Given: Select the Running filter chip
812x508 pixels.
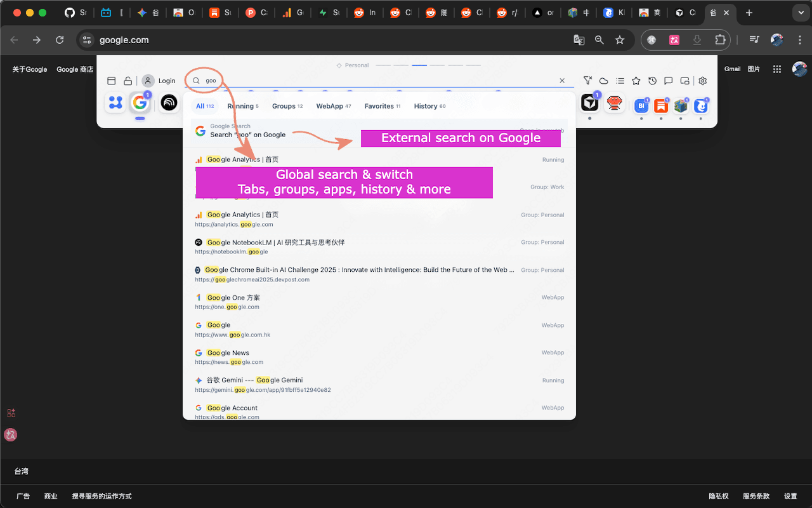Looking at the screenshot, I should tap(242, 106).
